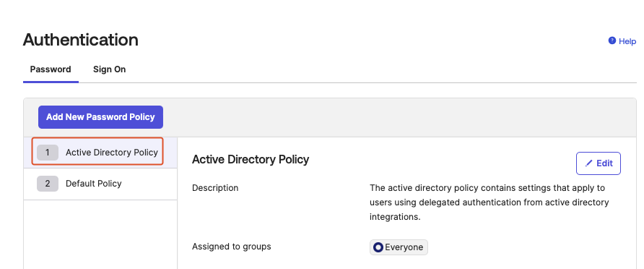Screen dimensions: 644x269
Task: Click the Active Directory Policy heading
Action: click(x=251, y=159)
